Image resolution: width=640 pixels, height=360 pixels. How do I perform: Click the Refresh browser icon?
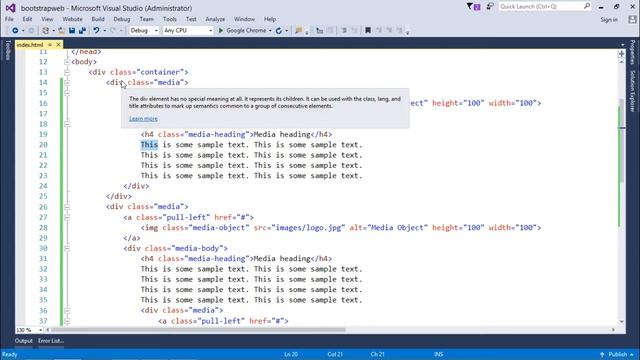tap(279, 31)
